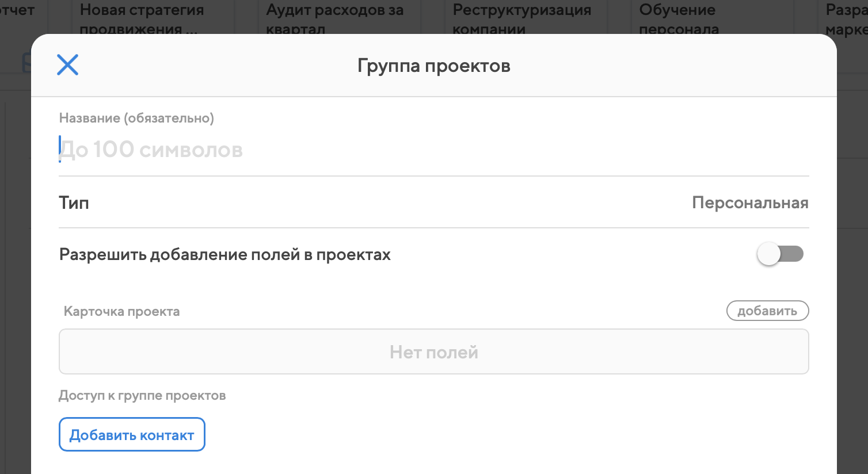This screenshot has width=868, height=474.
Task: Enable adding fields in projects toggle
Action: 780,254
